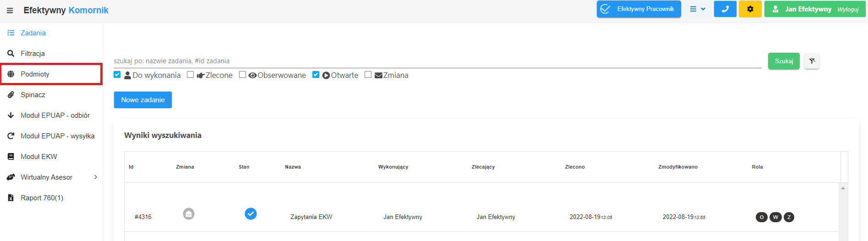The height and width of the screenshot is (241, 868).
Task: Click the black 'Z' role badge
Action: pyautogui.click(x=789, y=217)
